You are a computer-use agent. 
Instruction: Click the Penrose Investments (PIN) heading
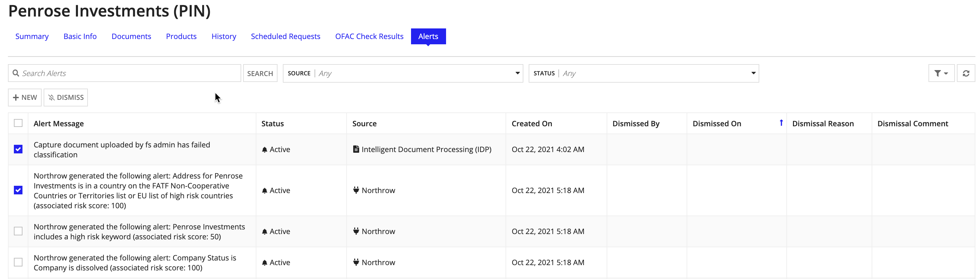(110, 11)
